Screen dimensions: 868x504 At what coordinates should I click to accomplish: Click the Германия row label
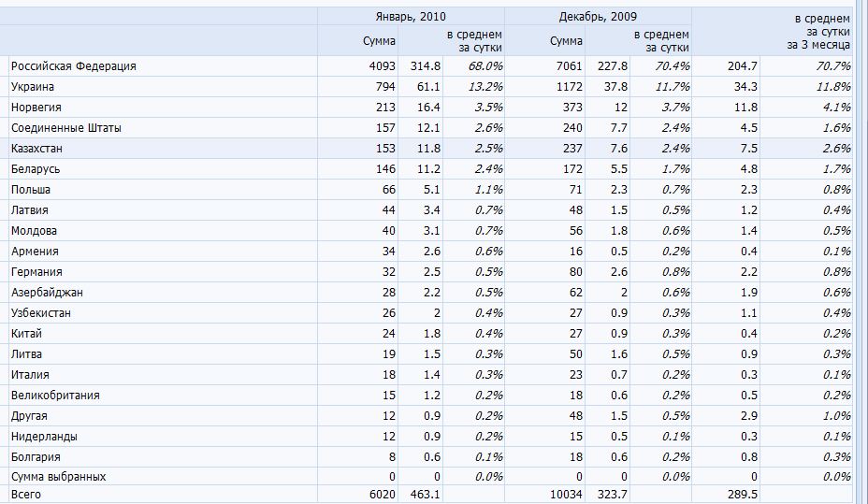[36, 272]
